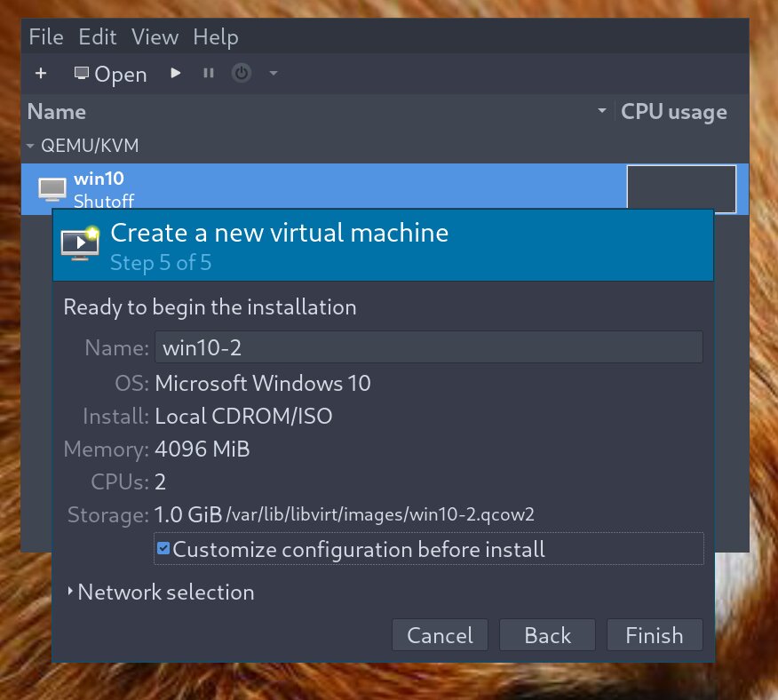Image resolution: width=778 pixels, height=700 pixels.
Task: Click the power shutdown icon in the toolbar
Action: pyautogui.click(x=242, y=74)
